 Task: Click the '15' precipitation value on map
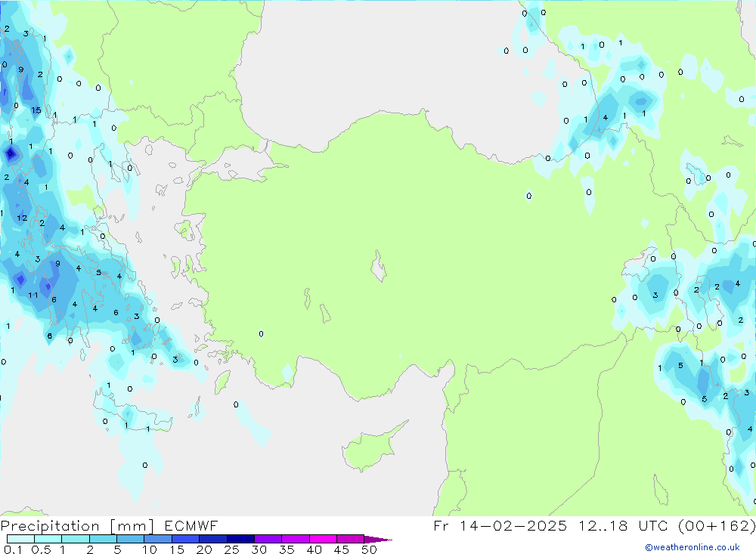pyautogui.click(x=36, y=110)
